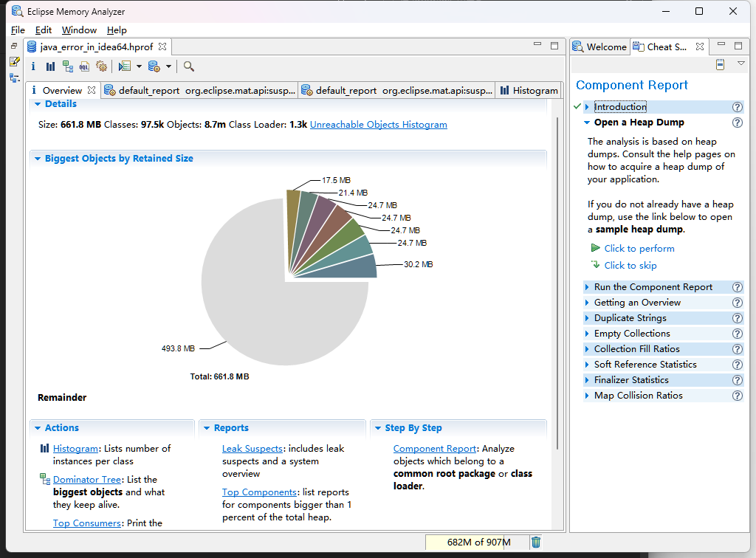This screenshot has width=756, height=558.
Task: Click help icon beside Map Collision Ratios
Action: (738, 396)
